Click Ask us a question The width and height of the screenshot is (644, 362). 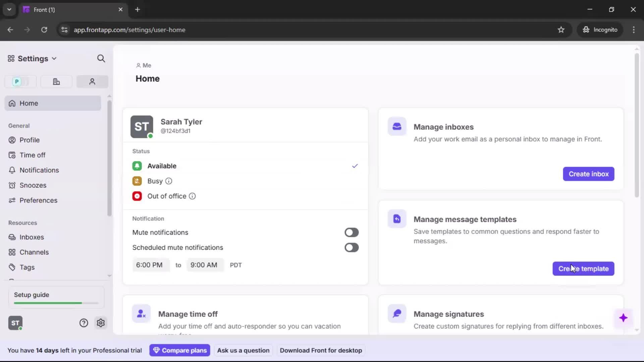click(244, 350)
